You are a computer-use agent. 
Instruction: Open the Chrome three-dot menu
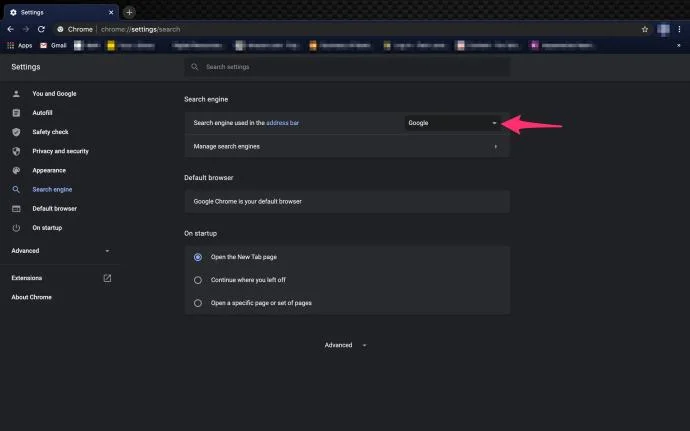click(679, 29)
